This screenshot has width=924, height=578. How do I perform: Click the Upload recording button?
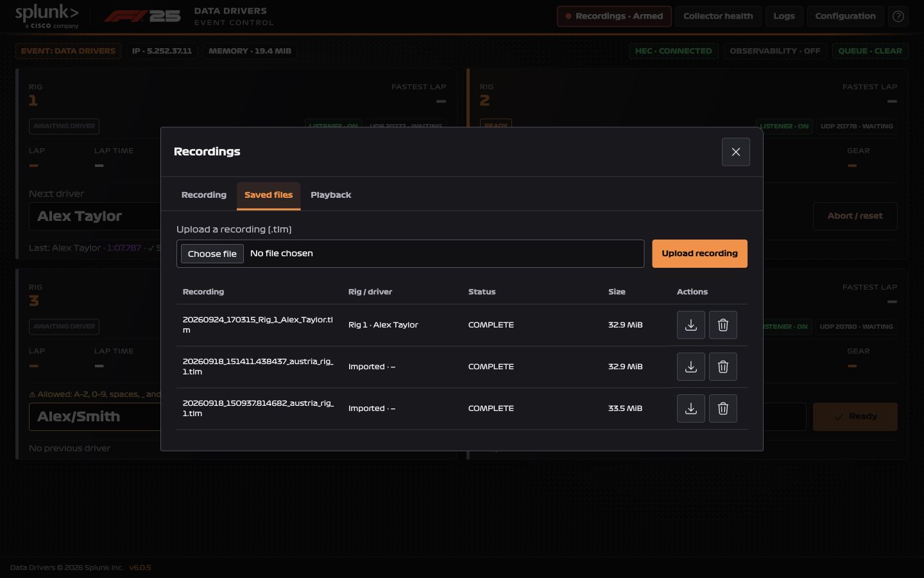coord(700,254)
